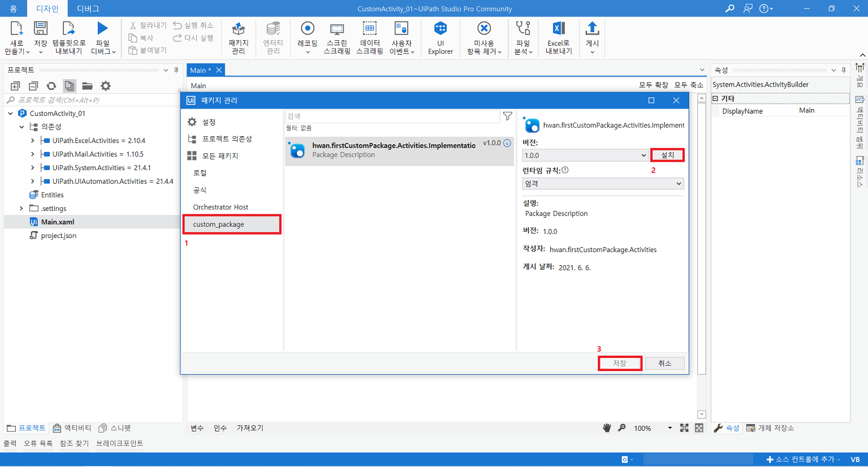
Task: Click the pan hand icon in designer footer
Action: click(607, 428)
